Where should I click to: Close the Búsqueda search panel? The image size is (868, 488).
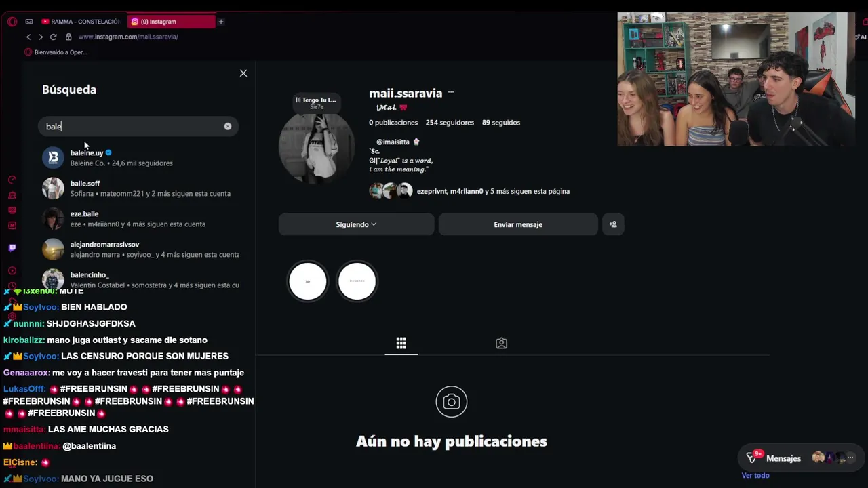click(x=243, y=73)
